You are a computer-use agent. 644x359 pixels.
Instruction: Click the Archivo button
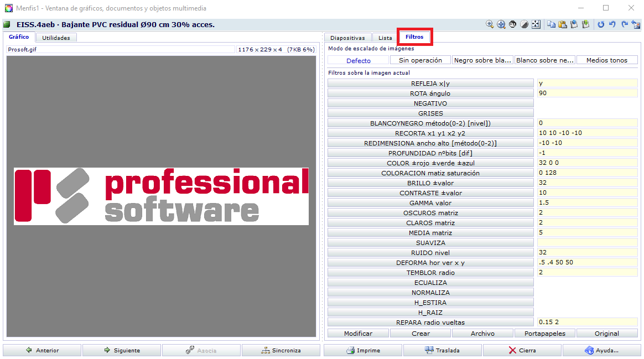[x=482, y=334]
